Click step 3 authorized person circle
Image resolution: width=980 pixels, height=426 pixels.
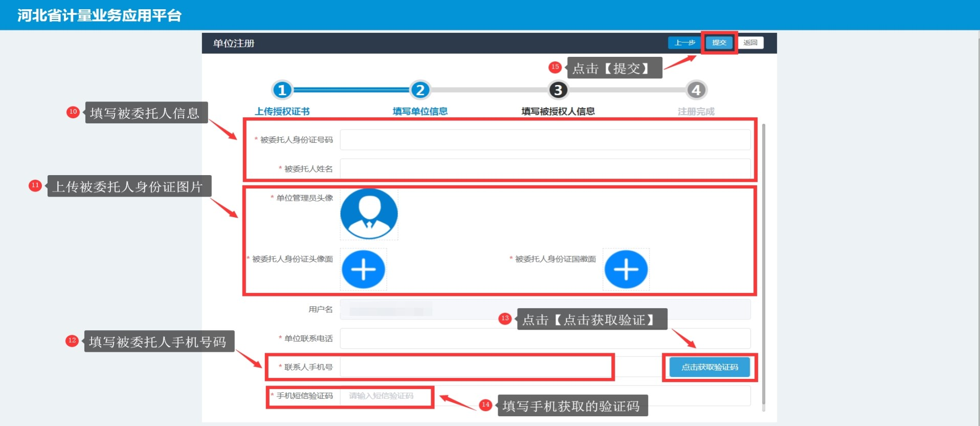(x=558, y=90)
